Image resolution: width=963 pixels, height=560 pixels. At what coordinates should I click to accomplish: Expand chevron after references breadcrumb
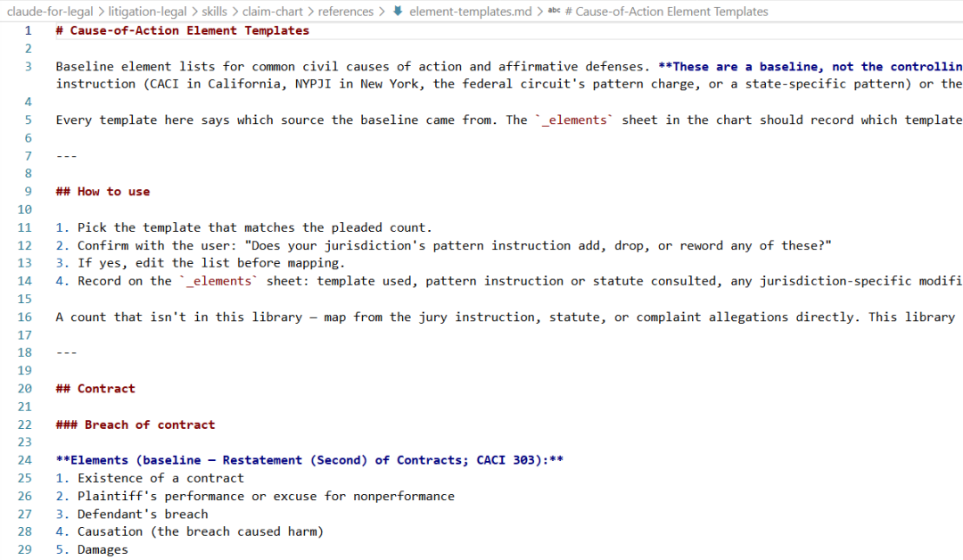(x=382, y=11)
